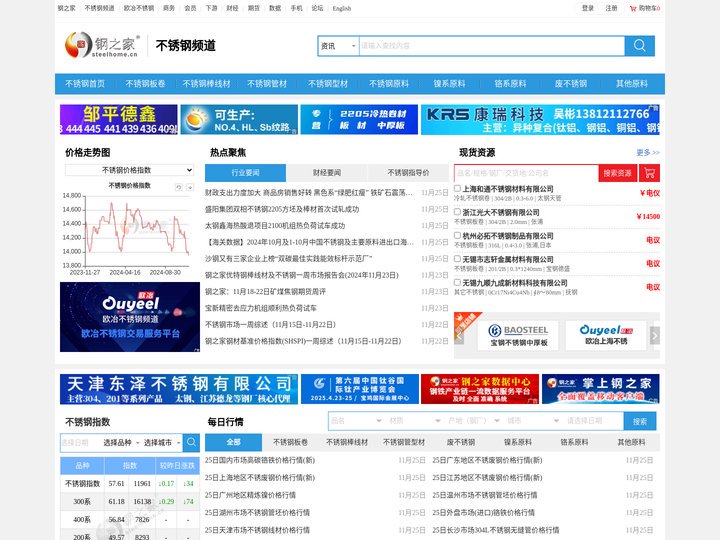Screen dimensions: 720x540
Task: Click the chart refresh icon above price graph
Action: point(179,187)
